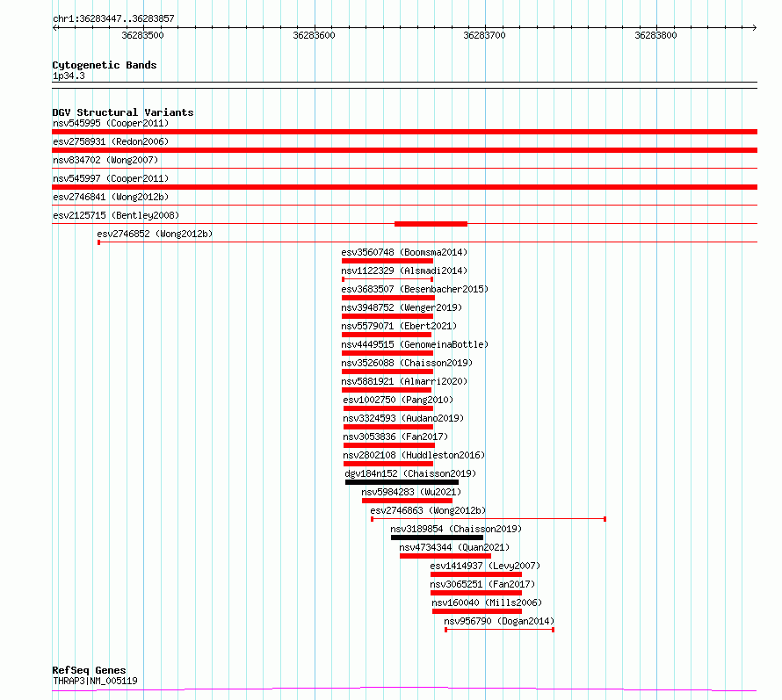Viewport: 782px width, 700px height.
Task: Open esv2125715 (Bentley2008) variant
Action: pos(116,215)
